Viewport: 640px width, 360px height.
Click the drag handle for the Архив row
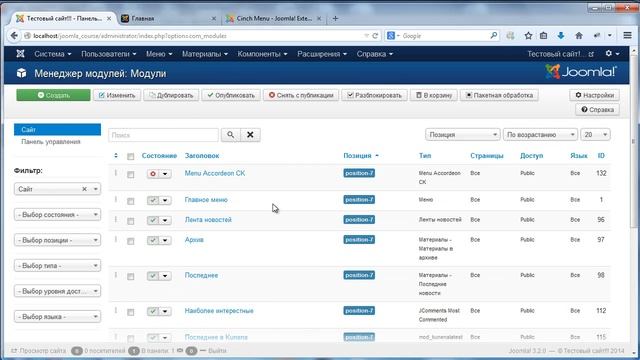(116, 240)
